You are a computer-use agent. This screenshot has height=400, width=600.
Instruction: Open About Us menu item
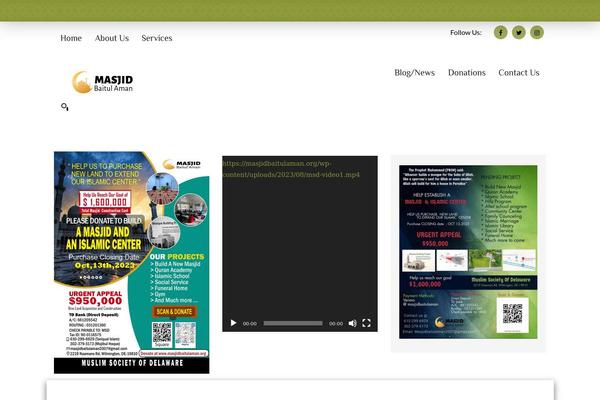[112, 38]
